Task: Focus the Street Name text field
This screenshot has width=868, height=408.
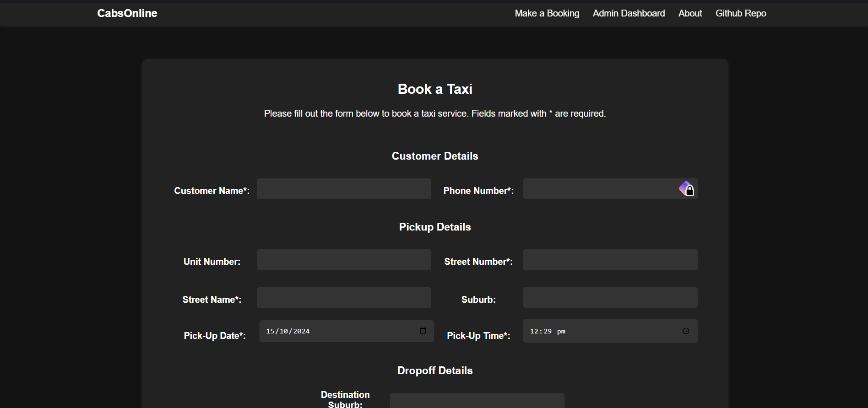Action: [343, 298]
